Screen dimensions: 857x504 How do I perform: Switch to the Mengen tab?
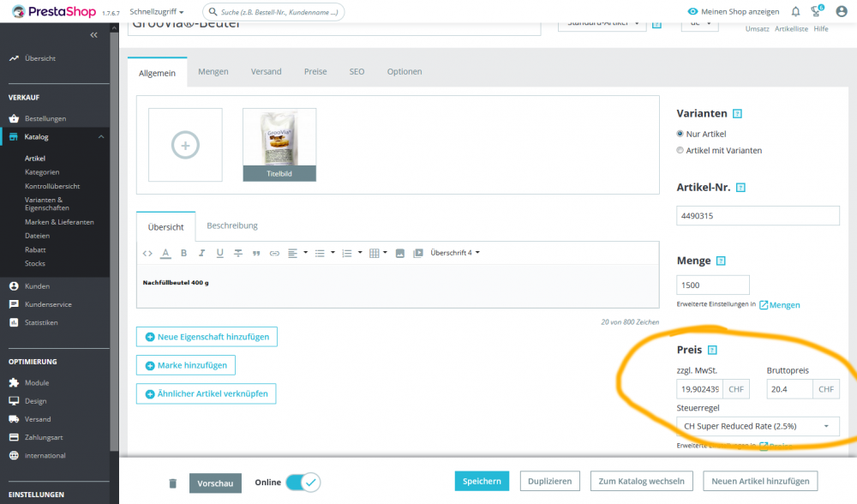click(213, 72)
